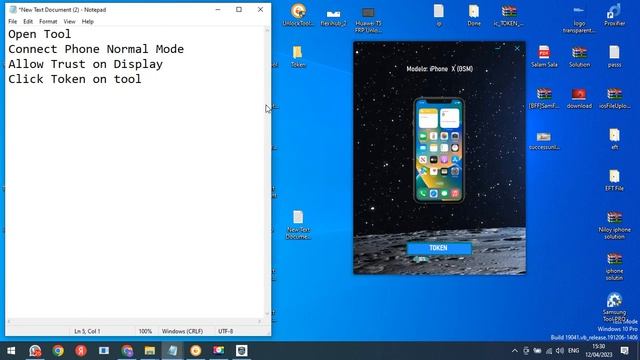
Task: Click the iPhone preview image in tool
Action: click(x=439, y=150)
